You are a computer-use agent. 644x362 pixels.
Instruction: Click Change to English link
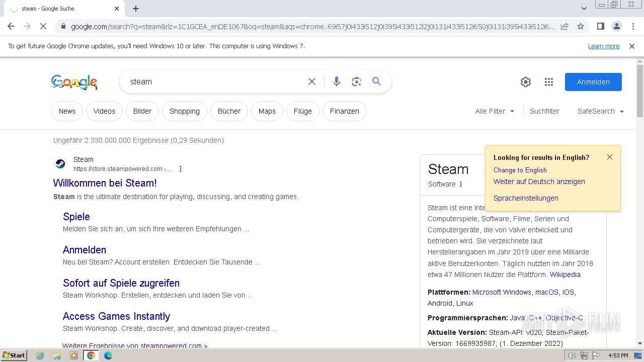click(x=520, y=170)
